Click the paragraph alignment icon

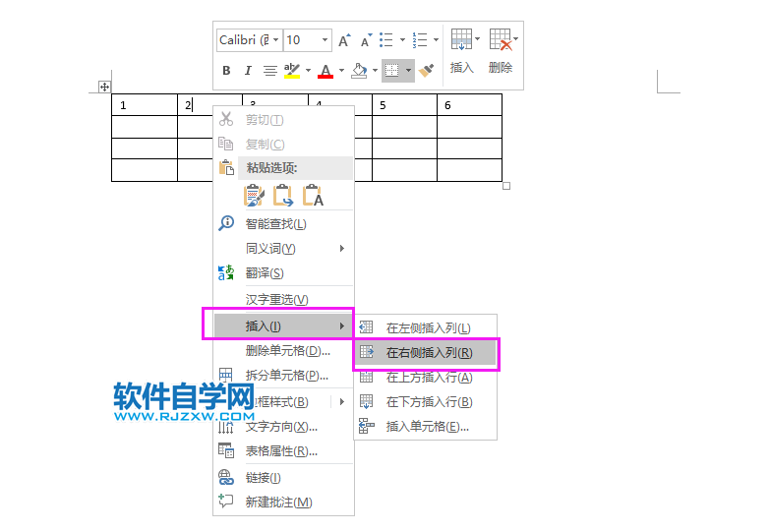tap(269, 71)
